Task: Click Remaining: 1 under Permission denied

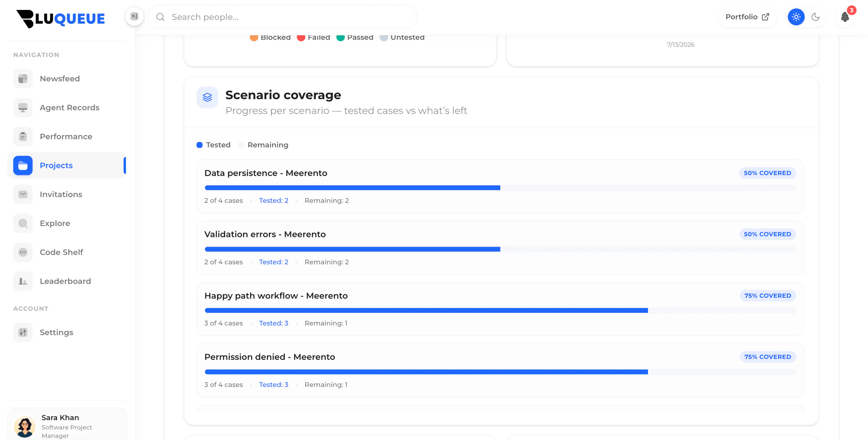Action: 326,385
